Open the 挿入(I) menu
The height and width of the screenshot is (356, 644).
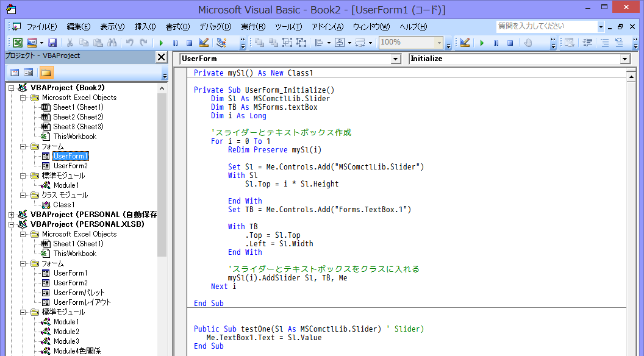(145, 27)
